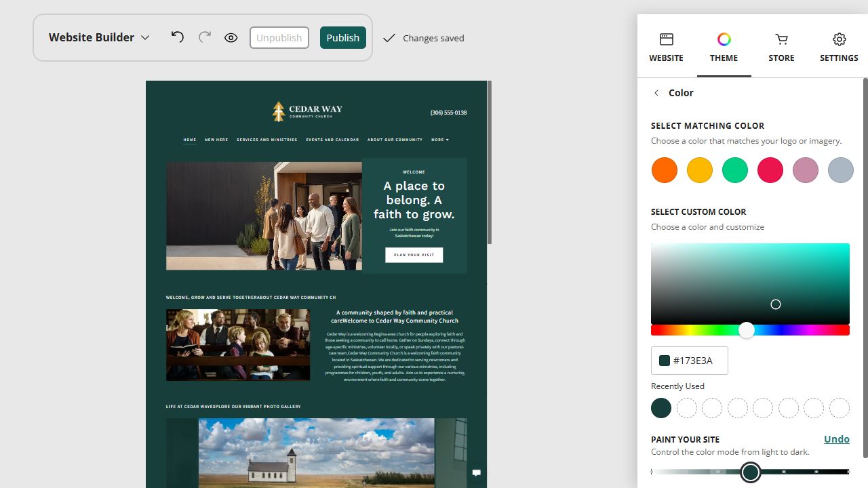Image resolution: width=868 pixels, height=488 pixels.
Task: Click the light-to-dark color mode slider handle
Action: [751, 472]
